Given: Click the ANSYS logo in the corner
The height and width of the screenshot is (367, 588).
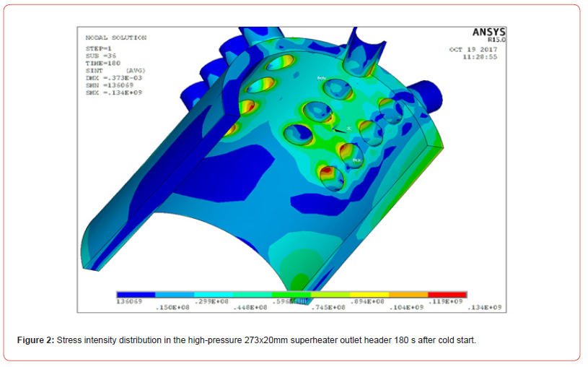Looking at the screenshot, I should pyautogui.click(x=488, y=33).
